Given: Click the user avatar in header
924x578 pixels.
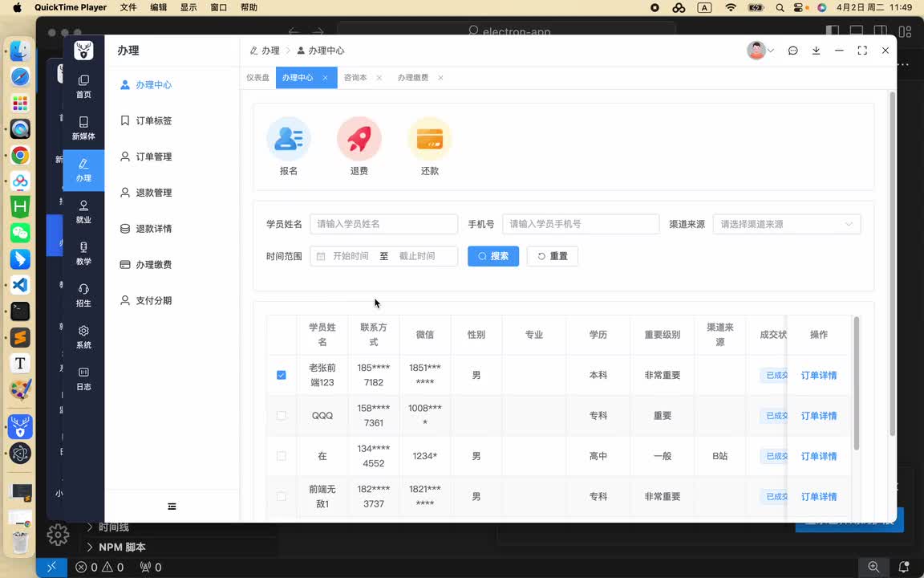Looking at the screenshot, I should click(x=756, y=51).
